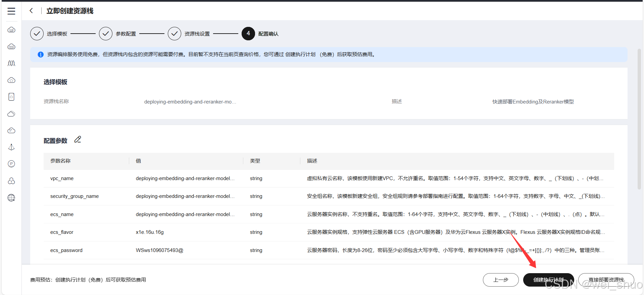Select the ecs_name parameter cell
The width and height of the screenshot is (644, 295).
pos(62,214)
